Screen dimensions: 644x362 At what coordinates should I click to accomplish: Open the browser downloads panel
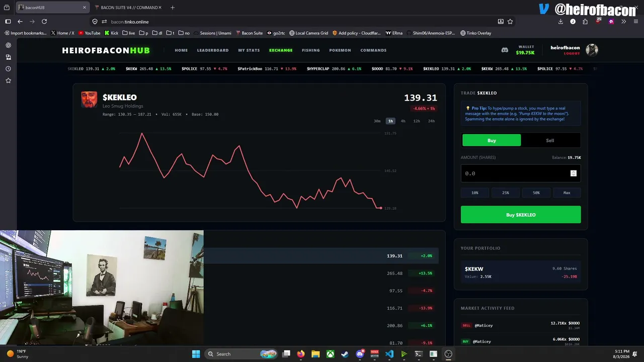(560, 22)
